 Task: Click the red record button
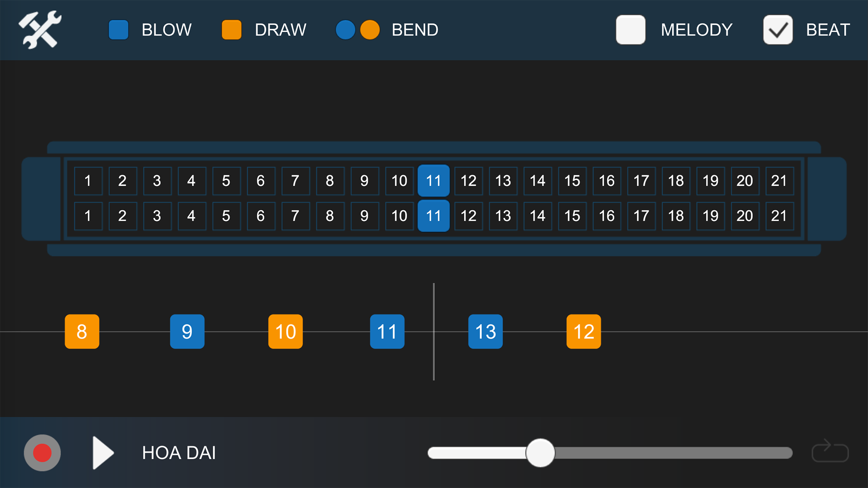[x=42, y=453]
